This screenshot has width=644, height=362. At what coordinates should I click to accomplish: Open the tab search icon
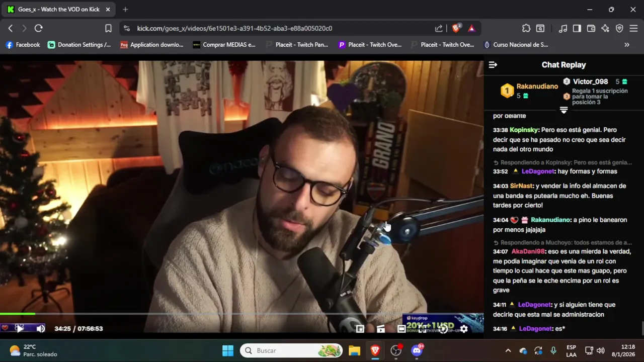pyautogui.click(x=540, y=28)
